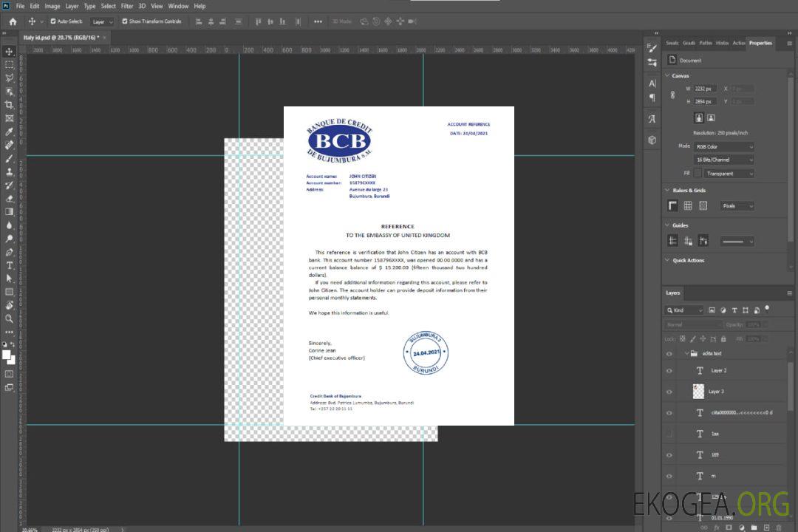Viewport: 798px width, 532px height.
Task: Collapse the 'edite text' layer group
Action: (683, 354)
